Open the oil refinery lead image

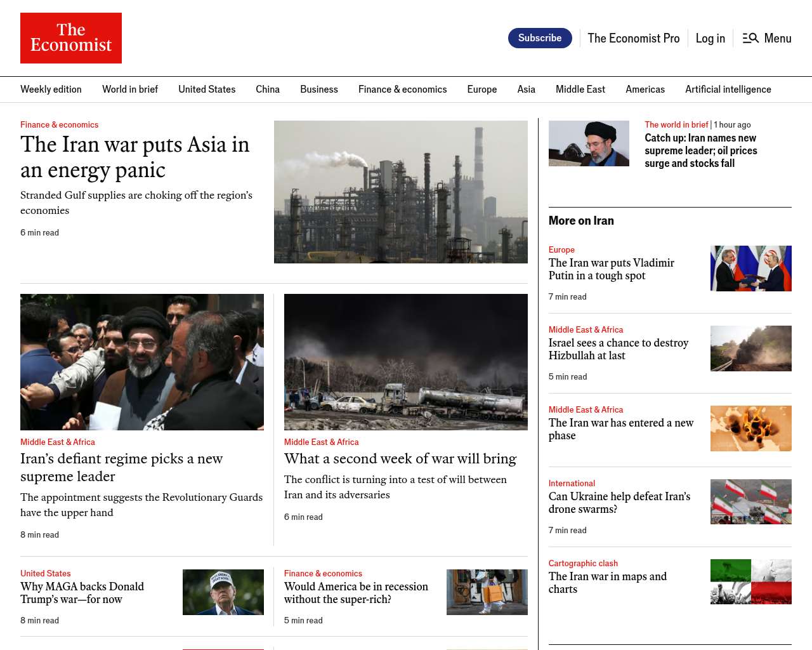400,192
